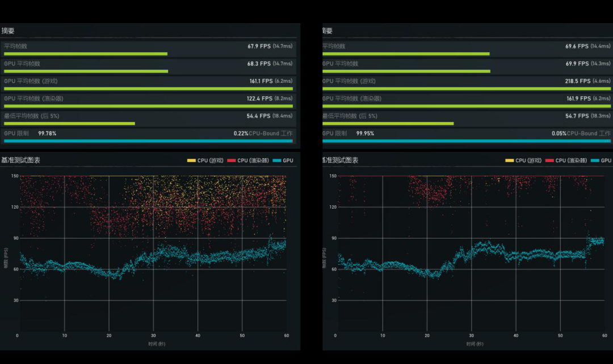The width and height of the screenshot is (613, 364).
Task: Select the 0.05% CPU-Bound value
Action: (x=559, y=134)
